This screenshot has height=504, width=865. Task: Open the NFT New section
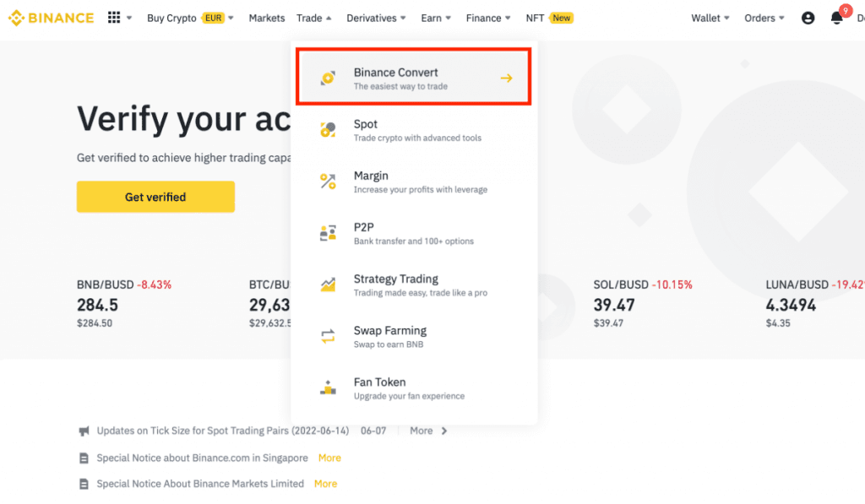tap(549, 18)
